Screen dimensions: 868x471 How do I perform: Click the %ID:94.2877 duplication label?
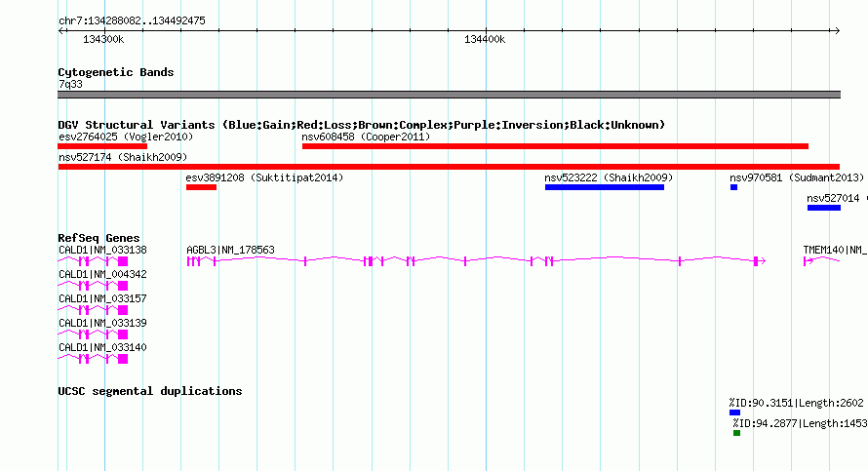801,423
